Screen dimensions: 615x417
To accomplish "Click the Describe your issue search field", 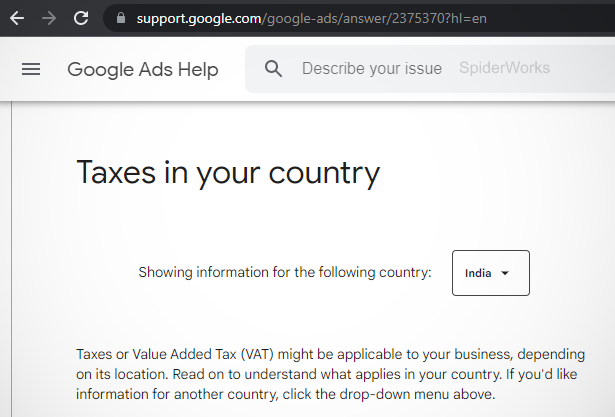I will click(430, 69).
